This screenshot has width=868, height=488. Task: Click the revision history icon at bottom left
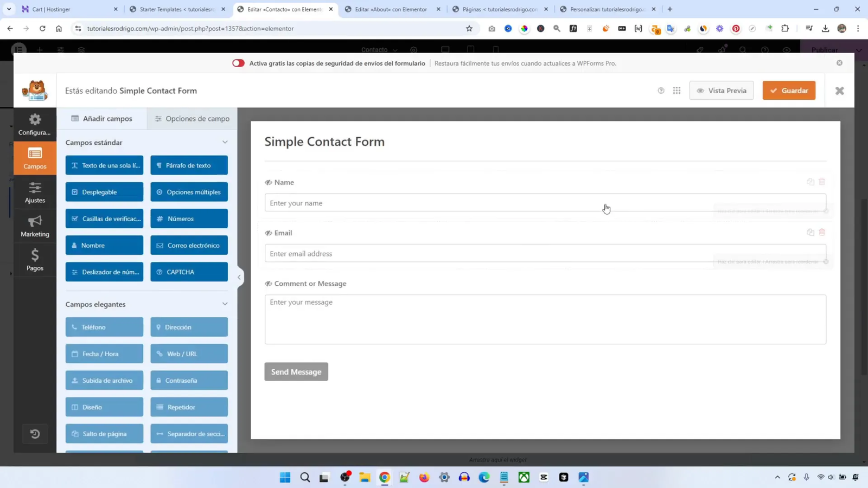click(35, 433)
